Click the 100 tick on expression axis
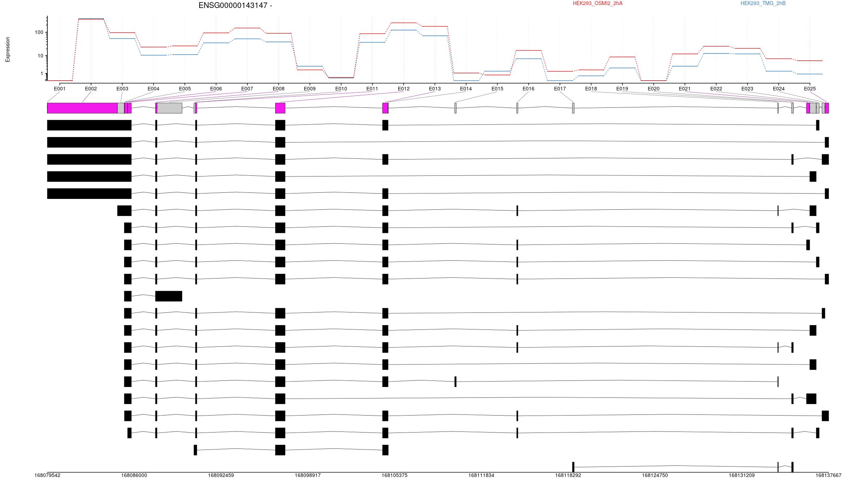 (x=39, y=32)
